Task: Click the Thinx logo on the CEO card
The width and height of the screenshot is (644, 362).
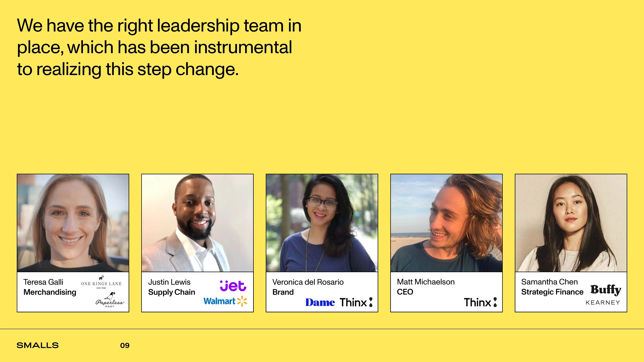Action: point(480,302)
